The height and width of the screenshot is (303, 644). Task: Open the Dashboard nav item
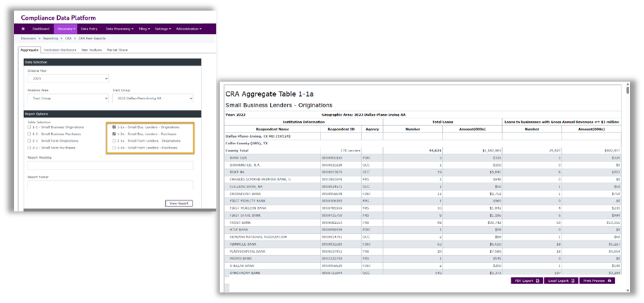pyautogui.click(x=41, y=29)
